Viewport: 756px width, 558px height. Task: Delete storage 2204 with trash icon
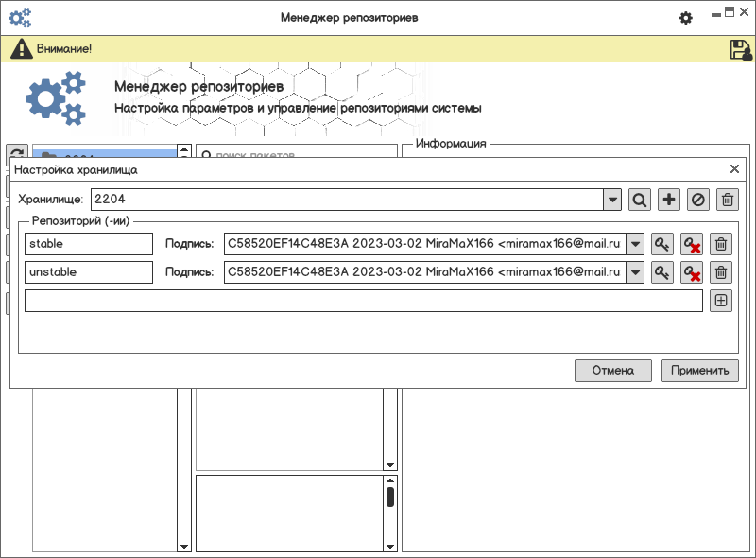point(728,200)
